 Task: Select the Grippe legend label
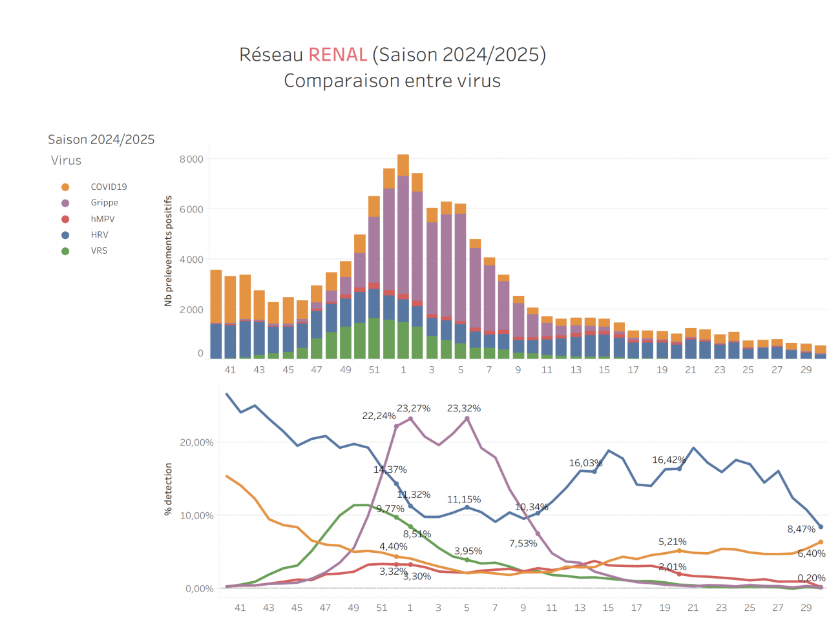(104, 203)
